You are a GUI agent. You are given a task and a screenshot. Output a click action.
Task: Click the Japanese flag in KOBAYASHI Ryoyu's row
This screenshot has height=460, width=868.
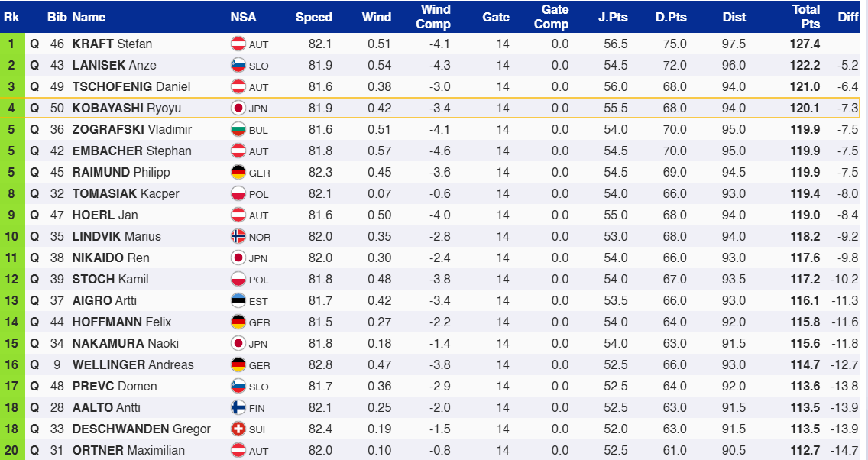(238, 109)
